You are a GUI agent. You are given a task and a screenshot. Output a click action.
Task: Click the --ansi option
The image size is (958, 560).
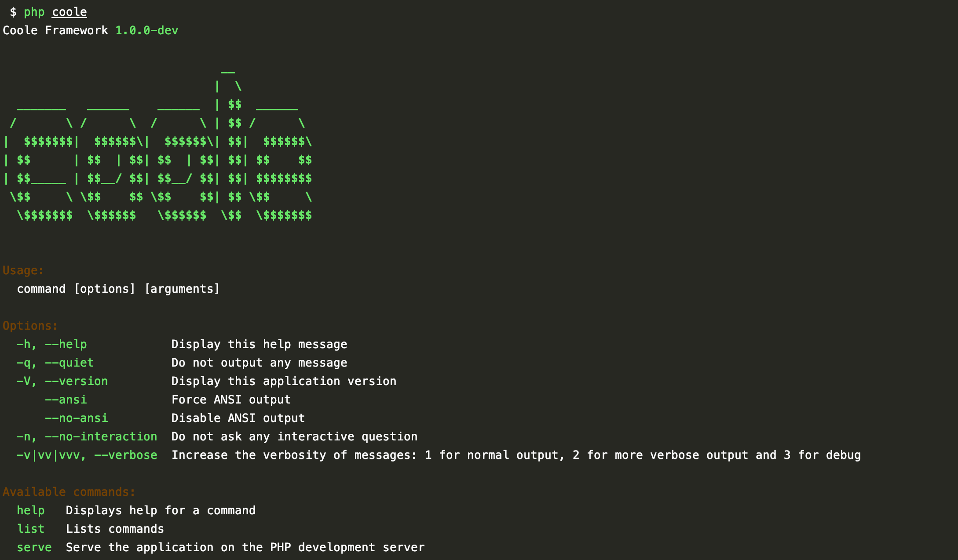coord(66,400)
